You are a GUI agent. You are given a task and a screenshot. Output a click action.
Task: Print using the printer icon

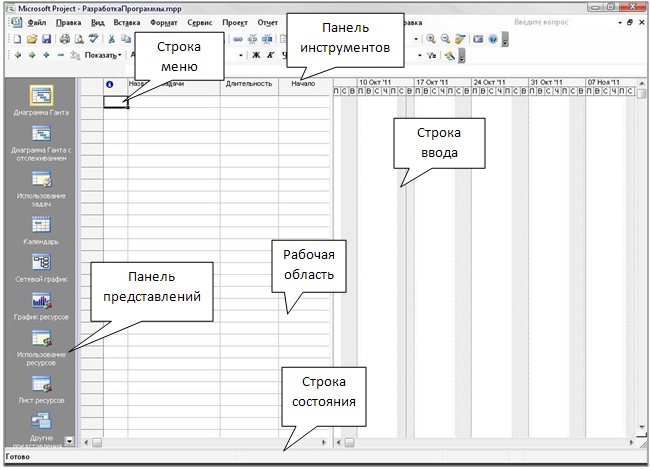pyautogui.click(x=65, y=39)
